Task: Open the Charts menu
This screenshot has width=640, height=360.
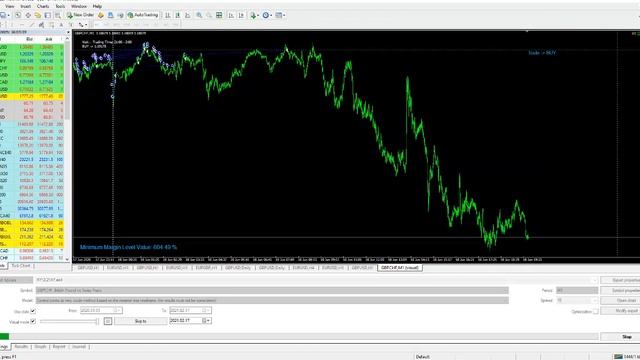Action: (43, 6)
